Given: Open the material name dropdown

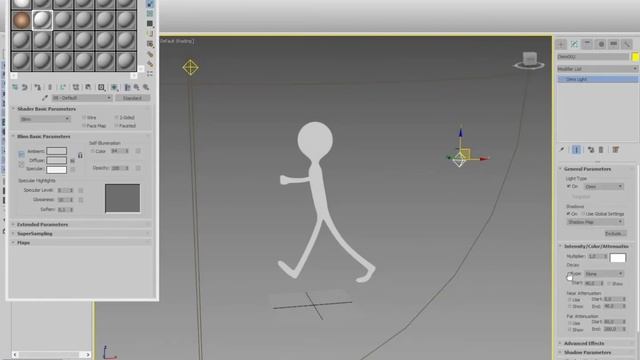Looking at the screenshot, I should click(x=82, y=98).
